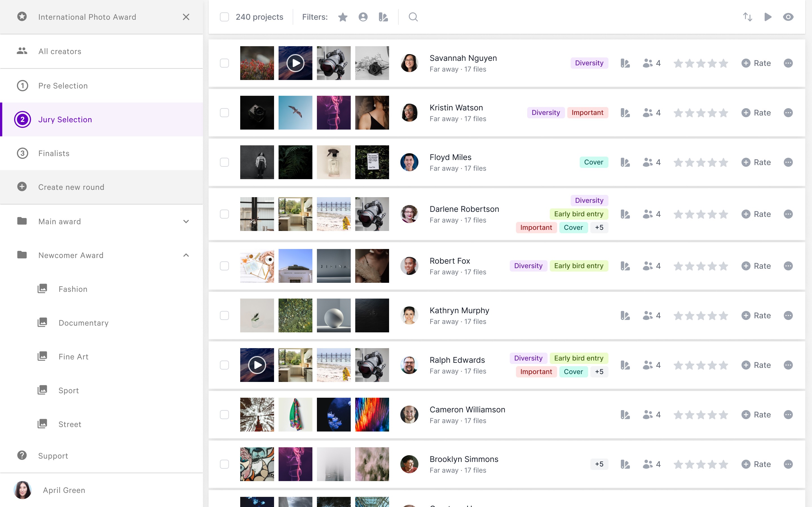This screenshot has width=812, height=507.
Task: Switch to the Pre Selection round
Action: coord(63,86)
